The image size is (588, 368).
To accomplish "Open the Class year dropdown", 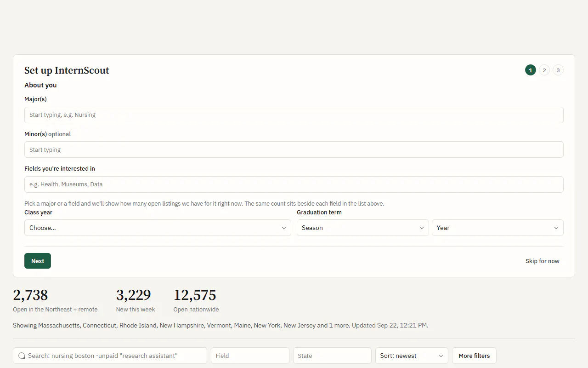I will 158,228.
